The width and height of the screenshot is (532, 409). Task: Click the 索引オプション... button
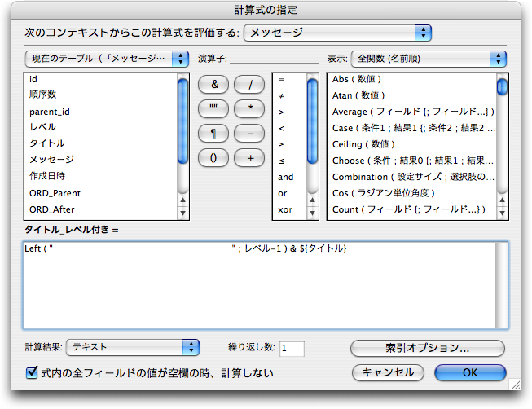pyautogui.click(x=428, y=348)
